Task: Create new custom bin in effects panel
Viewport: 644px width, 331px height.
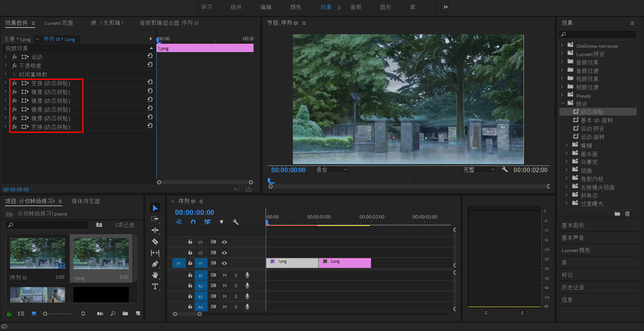Action: [x=617, y=213]
